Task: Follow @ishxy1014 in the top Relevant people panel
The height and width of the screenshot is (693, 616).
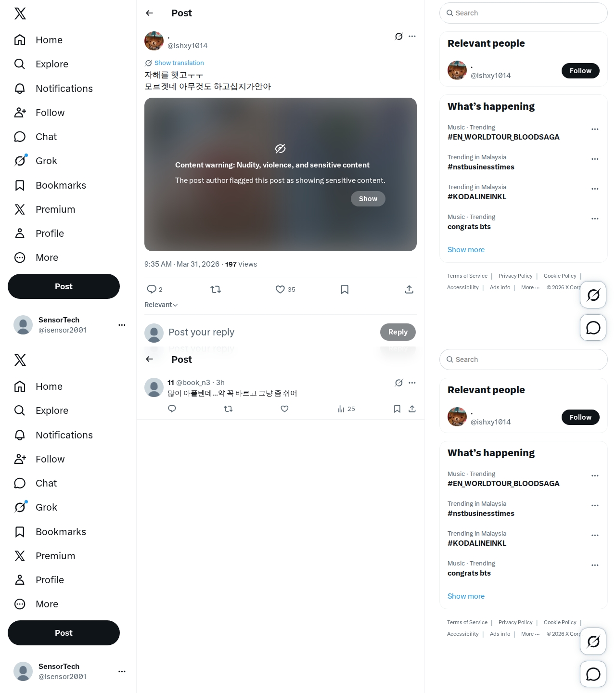Action: 580,71
